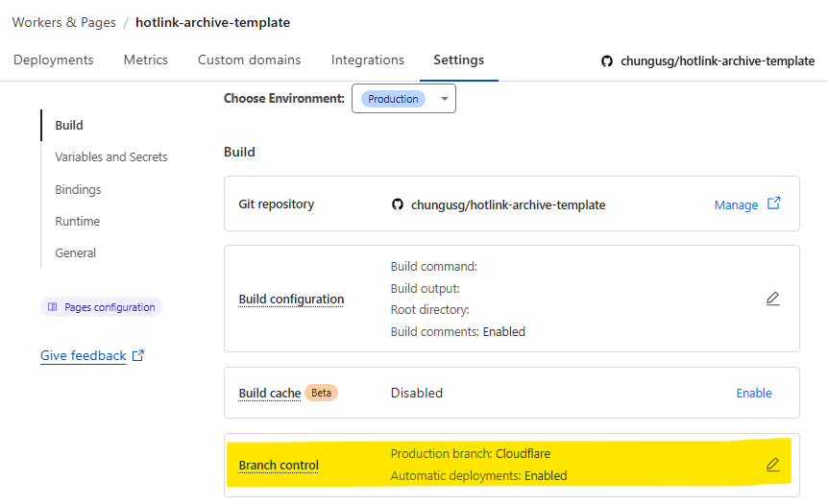The height and width of the screenshot is (504, 828).
Task: Select Variables and Secrets in sidebar
Action: point(111,156)
